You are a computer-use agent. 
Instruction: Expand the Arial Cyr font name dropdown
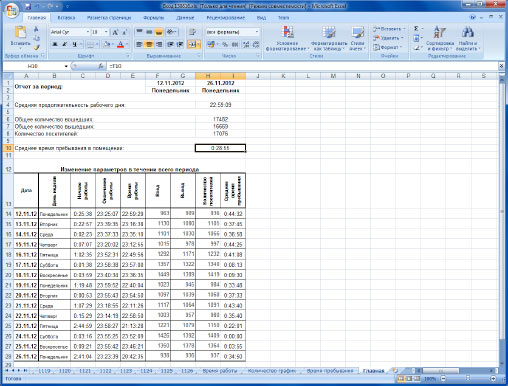coord(88,32)
